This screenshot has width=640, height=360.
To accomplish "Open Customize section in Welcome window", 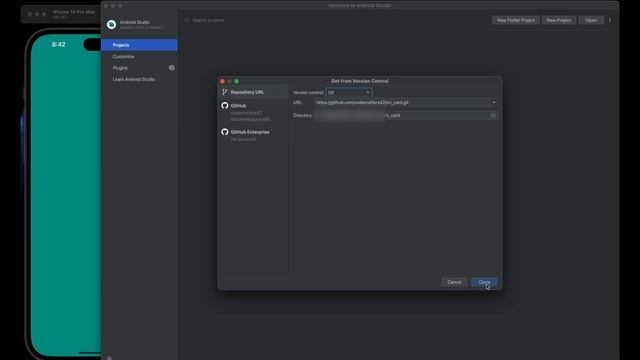I will coord(139,56).
